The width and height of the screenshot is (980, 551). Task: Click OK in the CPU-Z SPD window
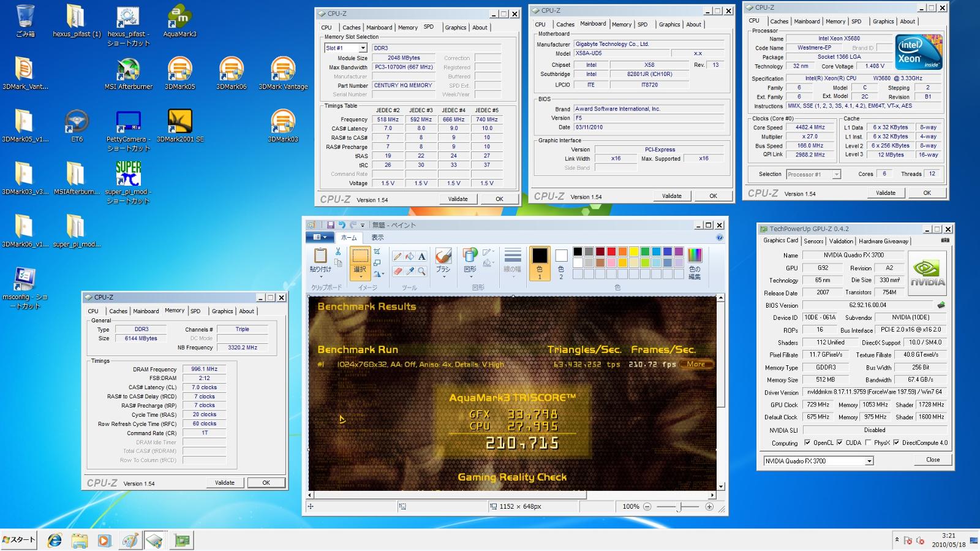pyautogui.click(x=499, y=199)
